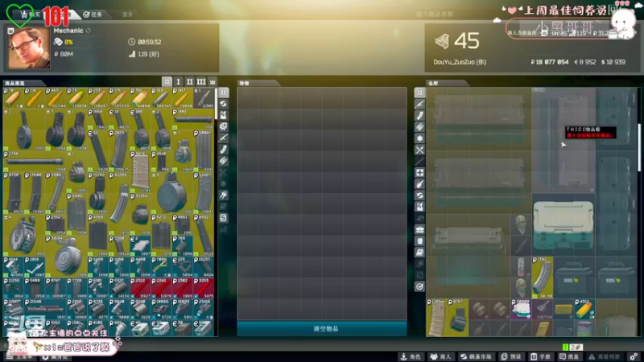The image size is (644, 362).
Task: Filter trader goods by keys icon
Action: [x=224, y=195]
